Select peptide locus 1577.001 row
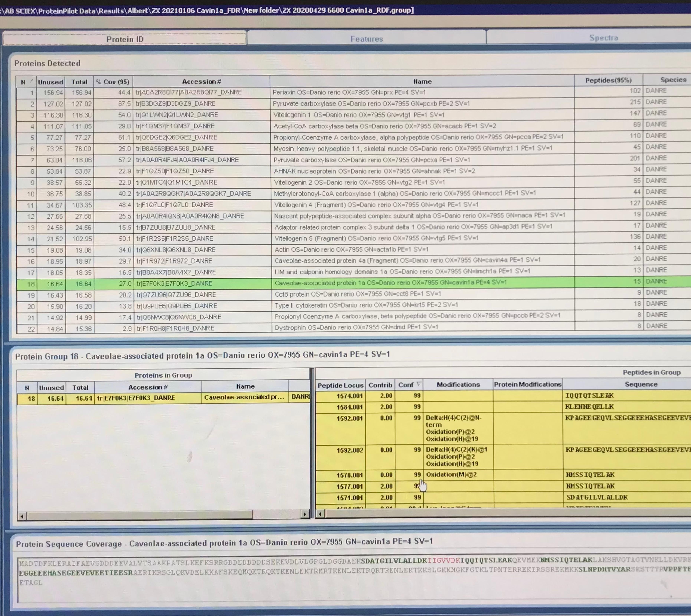This screenshot has height=616, width=691. tap(503, 486)
